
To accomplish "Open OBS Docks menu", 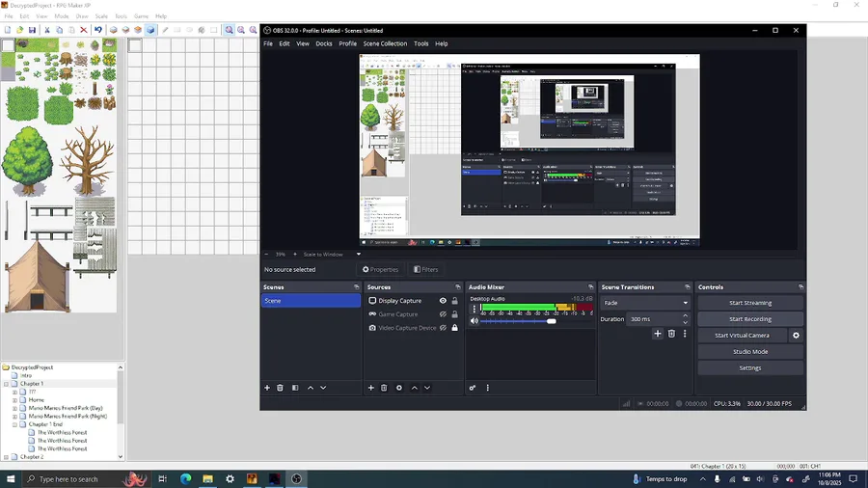I will pyautogui.click(x=324, y=43).
